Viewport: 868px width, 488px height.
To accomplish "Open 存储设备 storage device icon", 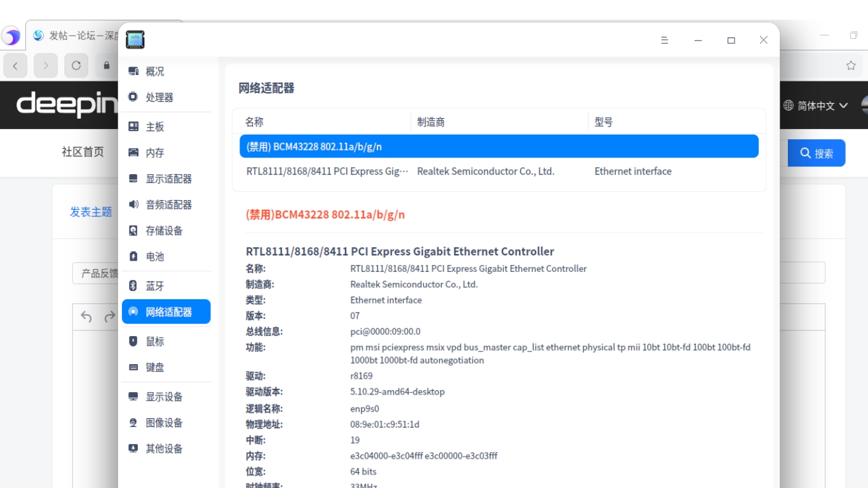I will [x=133, y=231].
